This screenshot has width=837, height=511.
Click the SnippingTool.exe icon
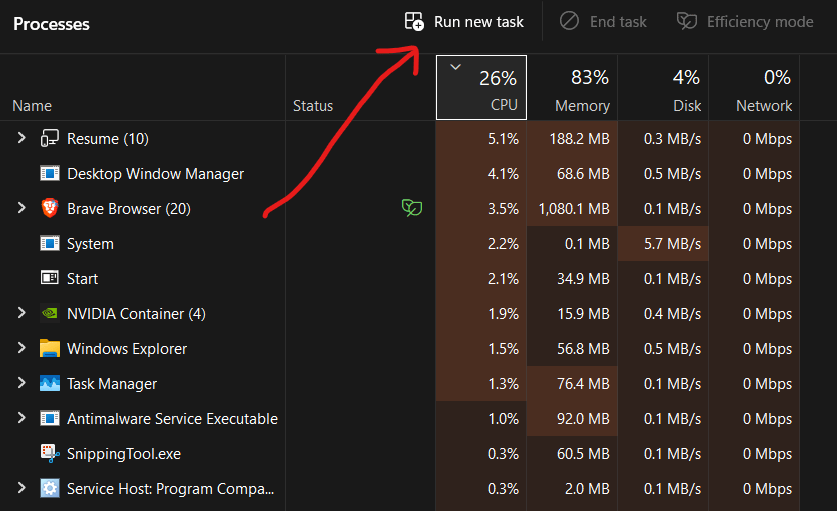coord(50,453)
